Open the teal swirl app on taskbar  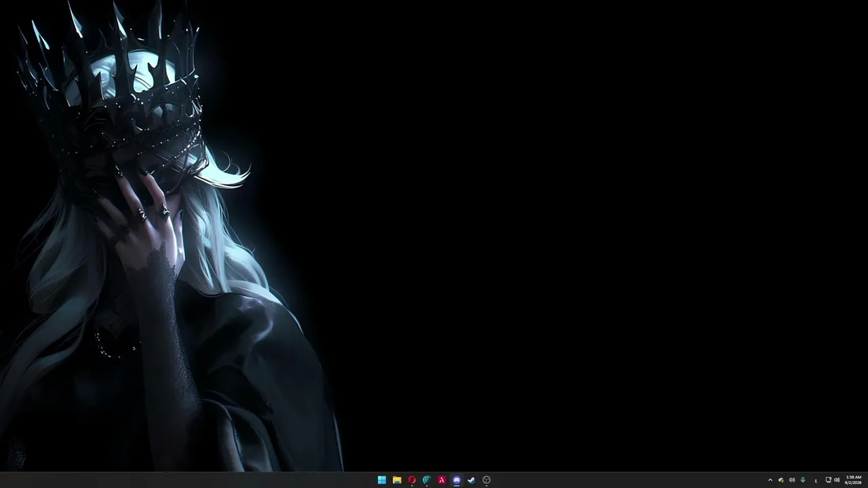[427, 480]
